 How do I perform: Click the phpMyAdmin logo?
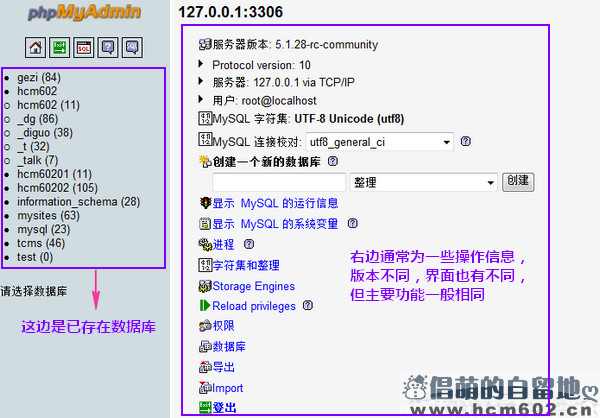click(x=85, y=12)
